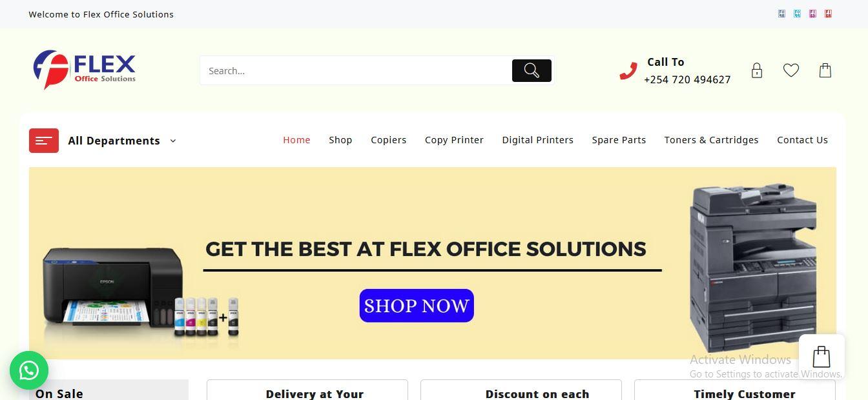The width and height of the screenshot is (868, 400).
Task: Expand the All Departments chevron
Action: [x=172, y=141]
